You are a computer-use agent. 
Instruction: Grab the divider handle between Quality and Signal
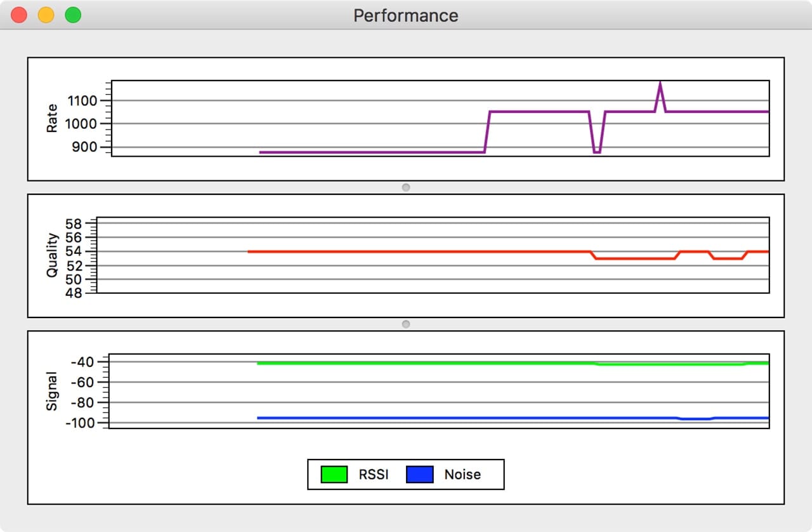pyautogui.click(x=406, y=324)
